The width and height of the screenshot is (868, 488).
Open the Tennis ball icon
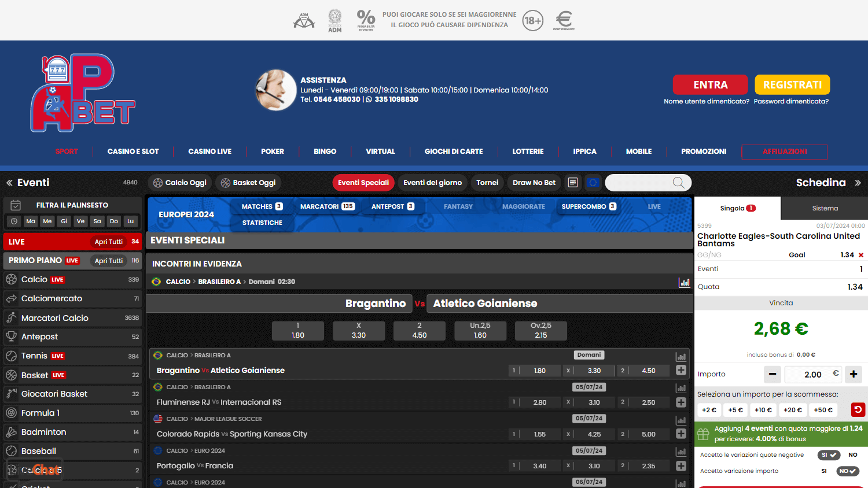11,356
